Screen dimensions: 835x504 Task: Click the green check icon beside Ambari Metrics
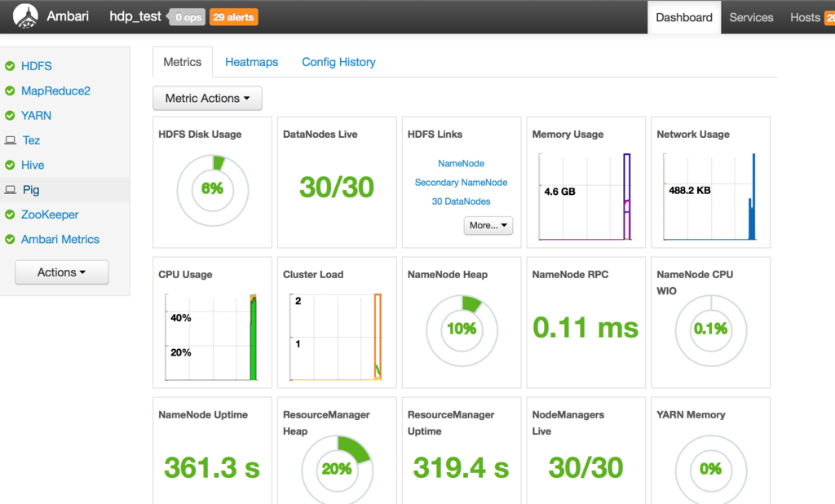[10, 239]
